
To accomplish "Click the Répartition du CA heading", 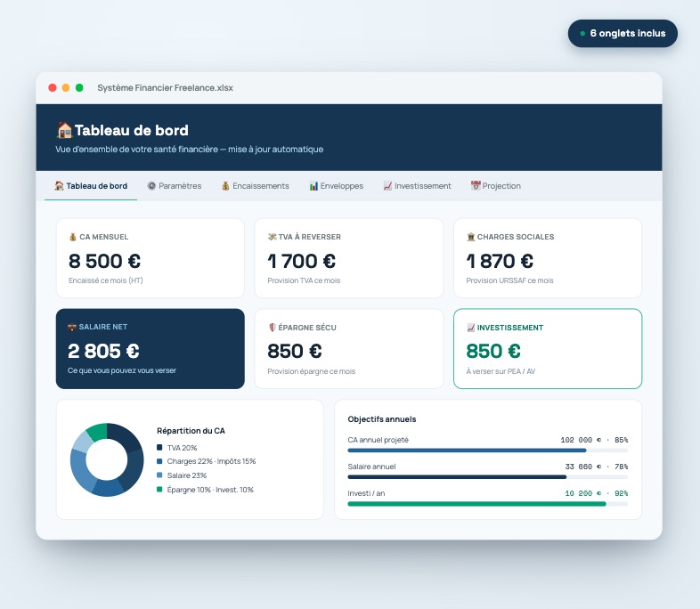I will [191, 431].
